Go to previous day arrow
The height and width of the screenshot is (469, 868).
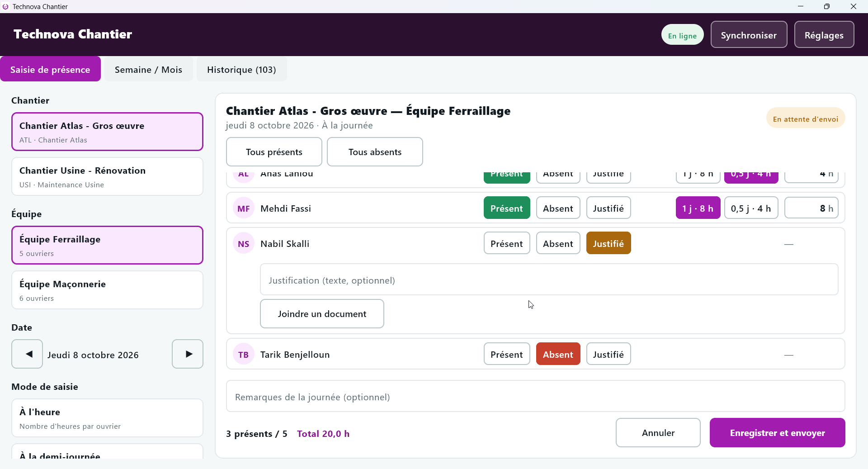tap(27, 354)
